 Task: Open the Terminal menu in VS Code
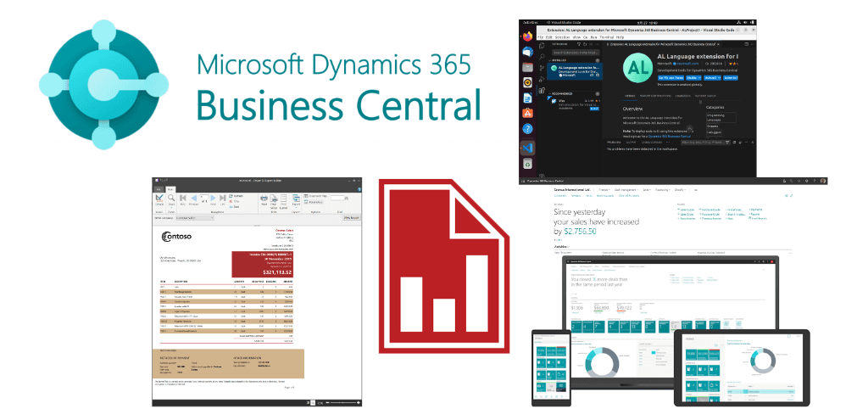pos(607,37)
